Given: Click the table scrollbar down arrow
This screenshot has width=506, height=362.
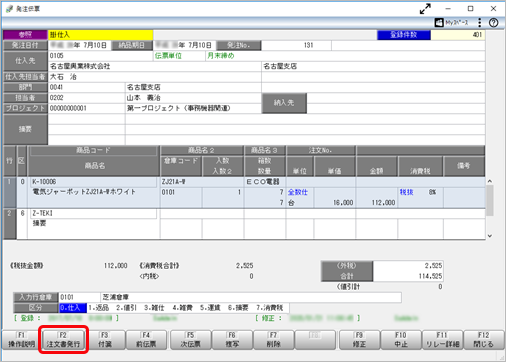Looking at the screenshot, I should tap(489, 236).
